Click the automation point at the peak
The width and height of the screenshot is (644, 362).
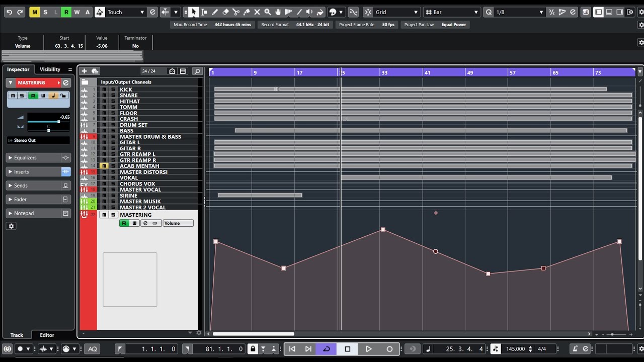point(383,229)
